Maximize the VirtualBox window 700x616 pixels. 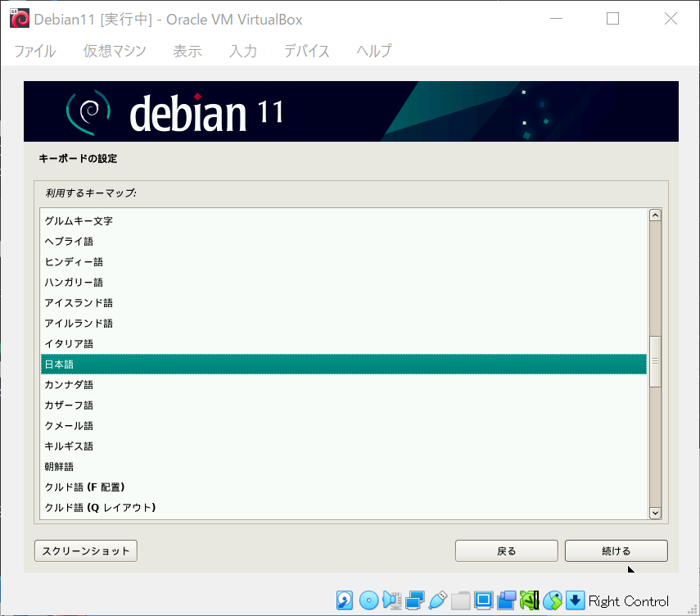tap(612, 19)
